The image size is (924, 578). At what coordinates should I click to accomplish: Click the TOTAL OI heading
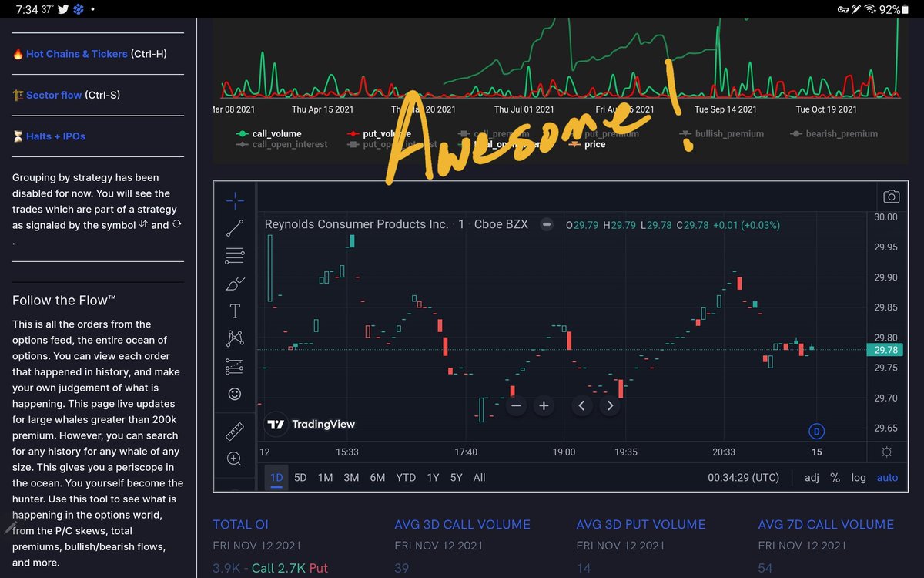click(x=241, y=525)
